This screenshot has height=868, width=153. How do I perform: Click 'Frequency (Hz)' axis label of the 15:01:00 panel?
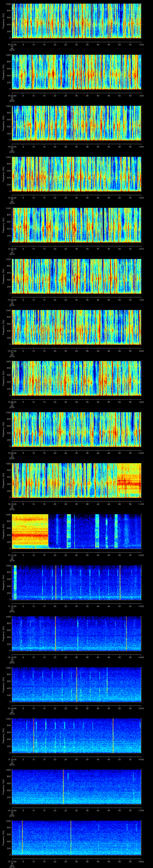coord(3,21)
